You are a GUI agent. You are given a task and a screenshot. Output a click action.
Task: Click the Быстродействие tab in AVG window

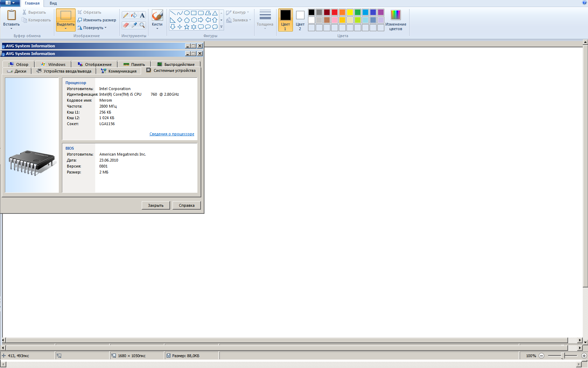coord(176,64)
